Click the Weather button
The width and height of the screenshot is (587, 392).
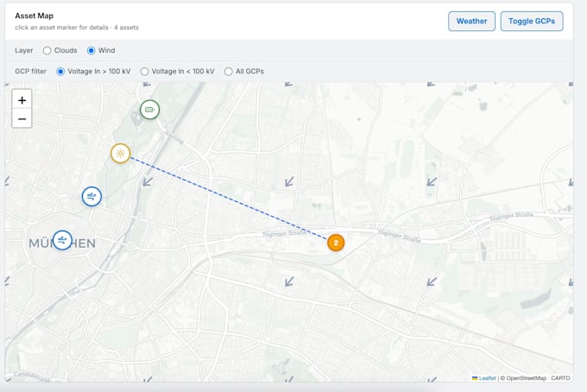pos(471,22)
